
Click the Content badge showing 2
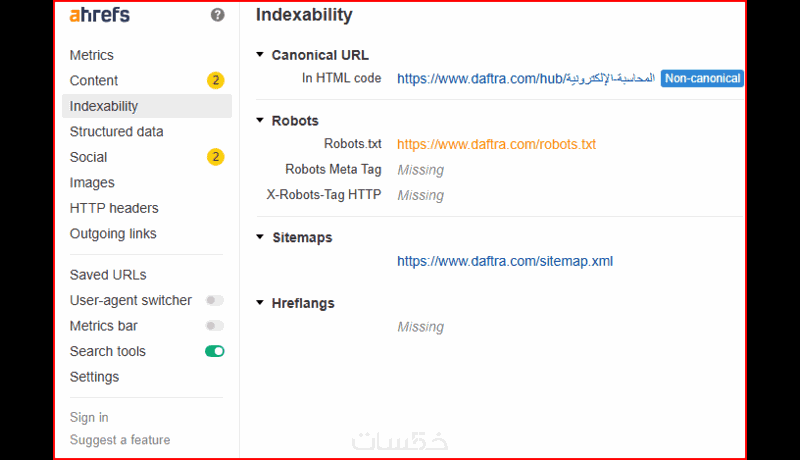click(215, 80)
